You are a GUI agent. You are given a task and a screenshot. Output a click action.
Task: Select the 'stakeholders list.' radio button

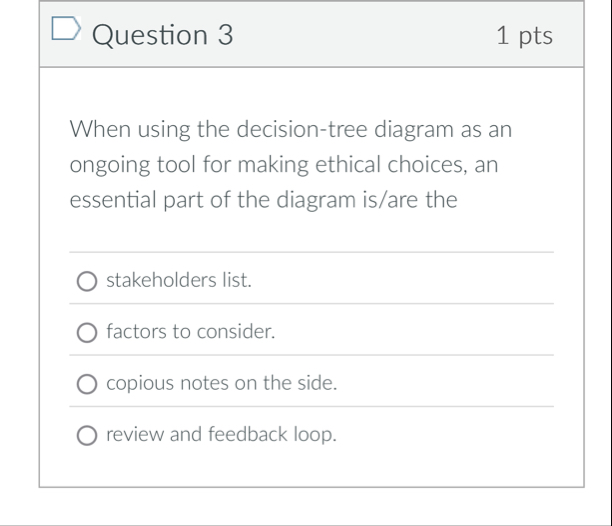click(x=88, y=281)
